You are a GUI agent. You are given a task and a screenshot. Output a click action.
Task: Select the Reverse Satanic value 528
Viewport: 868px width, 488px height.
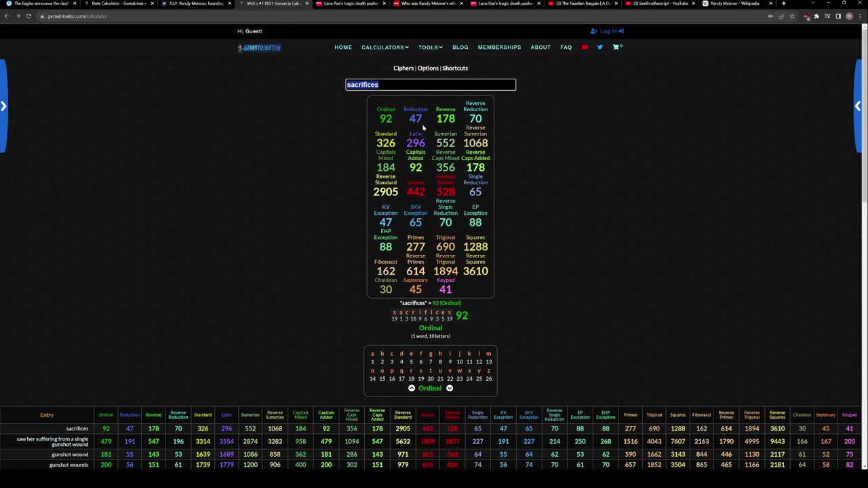[x=446, y=192]
